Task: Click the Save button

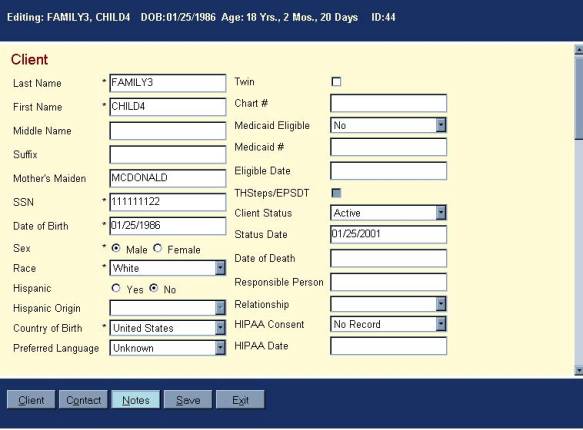Action: pos(188,400)
